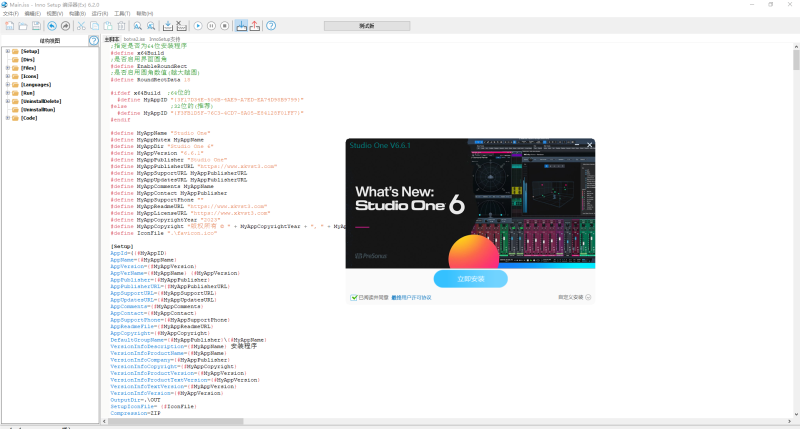Open the 构建(B) menu
Screen dimensions: 800x429
77,14
